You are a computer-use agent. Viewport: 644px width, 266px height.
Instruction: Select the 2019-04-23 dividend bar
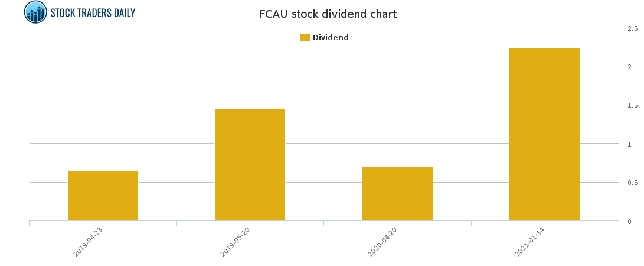(x=103, y=196)
